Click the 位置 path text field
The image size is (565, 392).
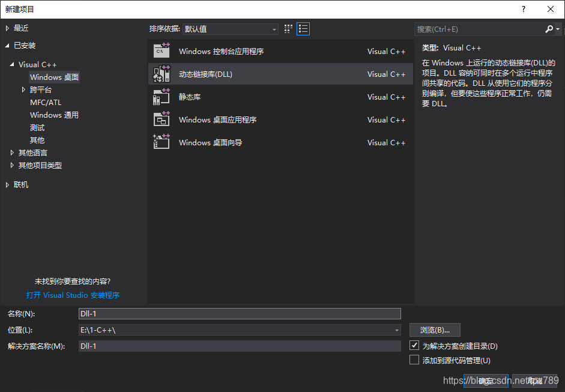click(235, 330)
